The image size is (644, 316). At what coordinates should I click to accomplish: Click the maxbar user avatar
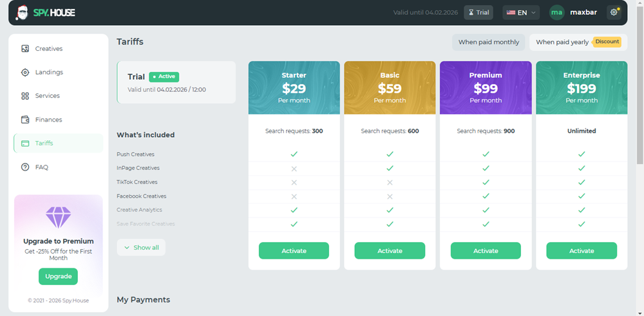pyautogui.click(x=556, y=12)
